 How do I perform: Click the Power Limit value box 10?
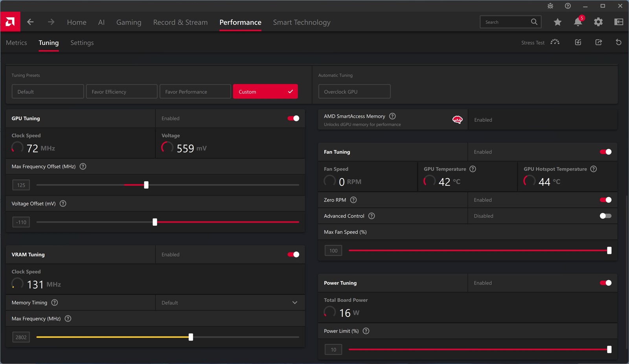pyautogui.click(x=333, y=349)
